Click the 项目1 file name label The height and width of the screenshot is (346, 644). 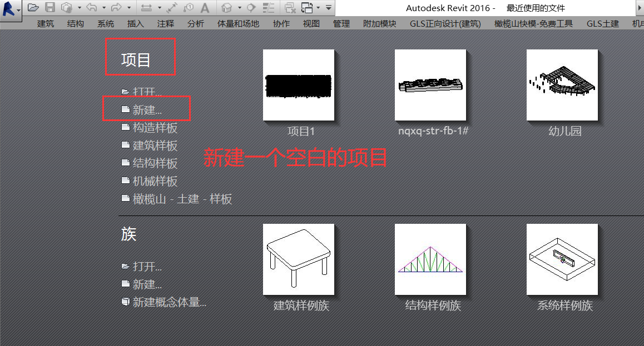(x=301, y=131)
